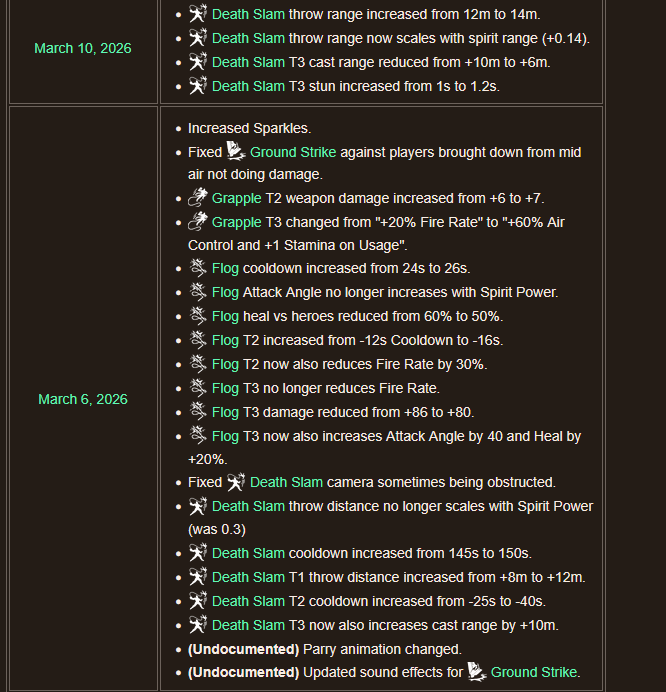Click the Grapple icon in the T3 changed line
The width and height of the screenshot is (666, 692).
[198, 221]
